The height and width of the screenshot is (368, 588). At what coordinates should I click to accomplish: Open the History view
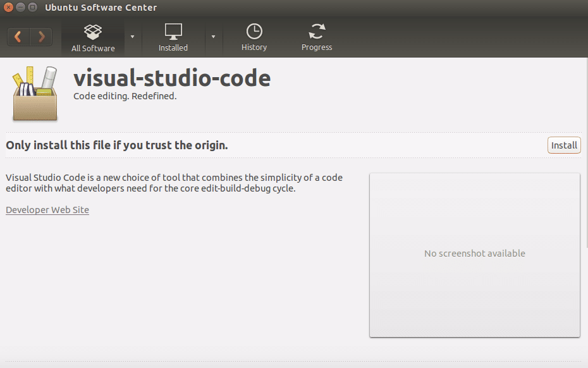254,37
